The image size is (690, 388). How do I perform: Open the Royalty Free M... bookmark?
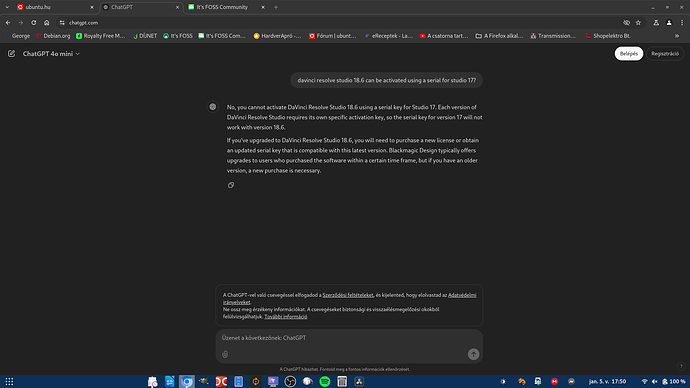(x=101, y=36)
